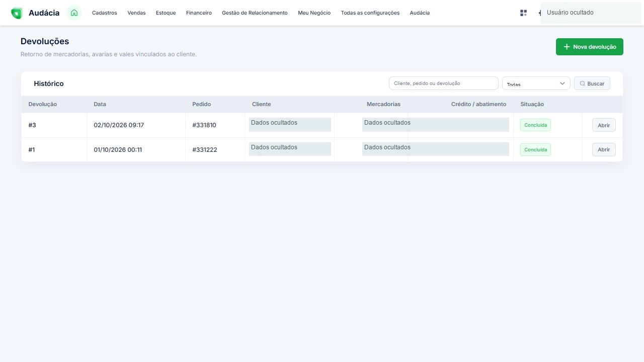The width and height of the screenshot is (644, 362).
Task: Open the home icon in the navbar
Action: [74, 13]
